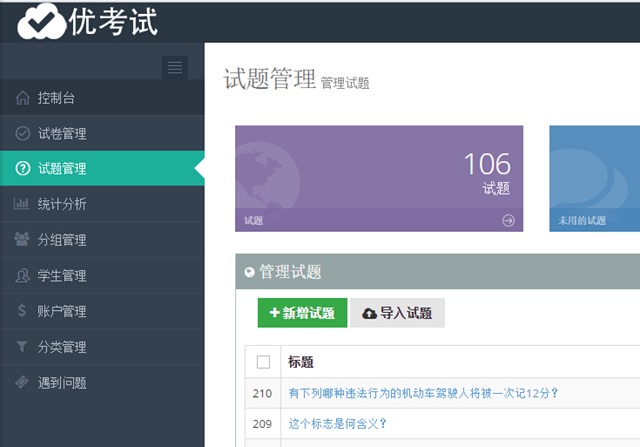Open the 试卷管理 menu item

62,134
